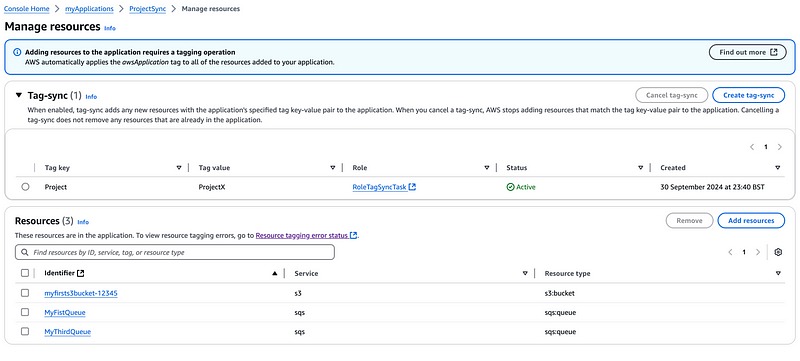Go to next page in Resources pagination
Viewport: 800px width, 361px height.
(758, 252)
